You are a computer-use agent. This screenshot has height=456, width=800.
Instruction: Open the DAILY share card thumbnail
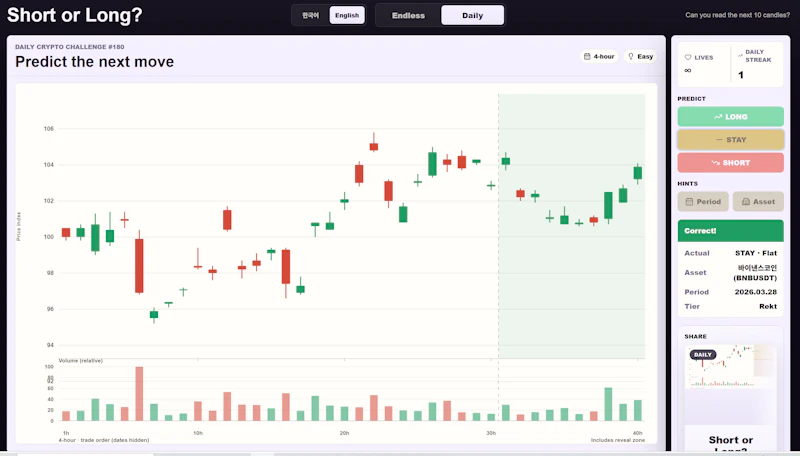[730, 367]
